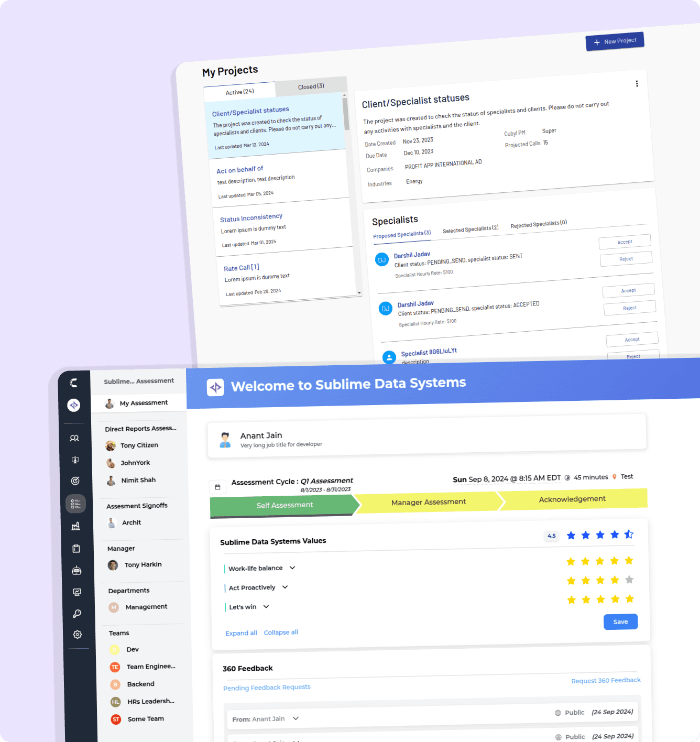Image resolution: width=700 pixels, height=742 pixels.
Task: Click the Collapse all link
Action: click(281, 632)
